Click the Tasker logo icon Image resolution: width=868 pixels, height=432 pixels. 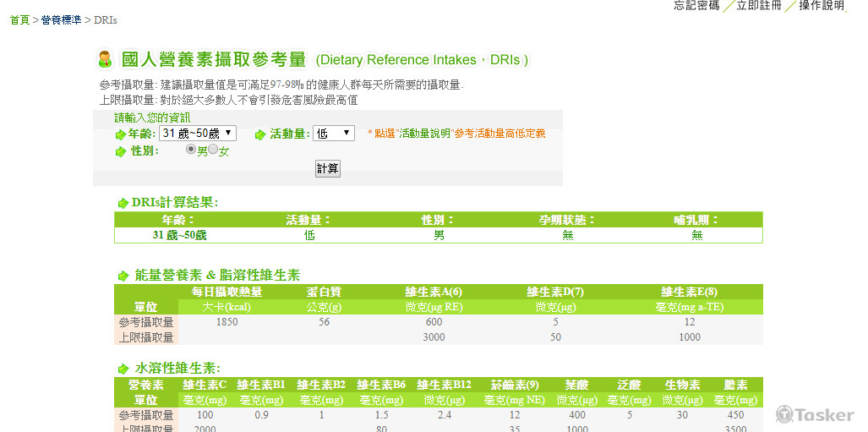(x=784, y=414)
